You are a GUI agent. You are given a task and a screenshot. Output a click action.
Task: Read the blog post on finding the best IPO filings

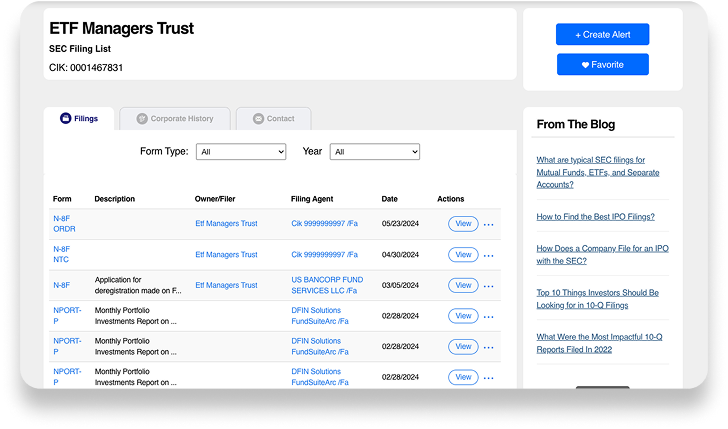(x=597, y=216)
